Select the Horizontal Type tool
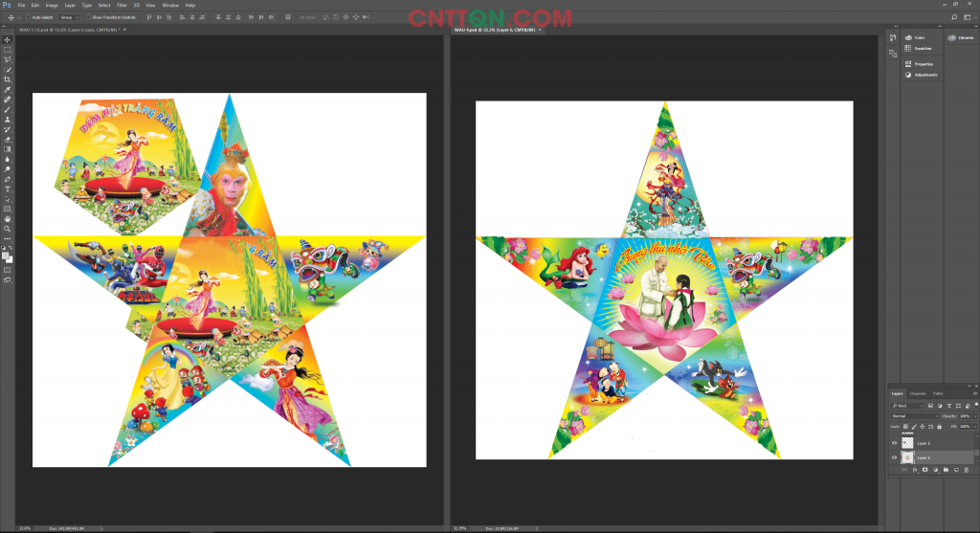 coord(8,189)
